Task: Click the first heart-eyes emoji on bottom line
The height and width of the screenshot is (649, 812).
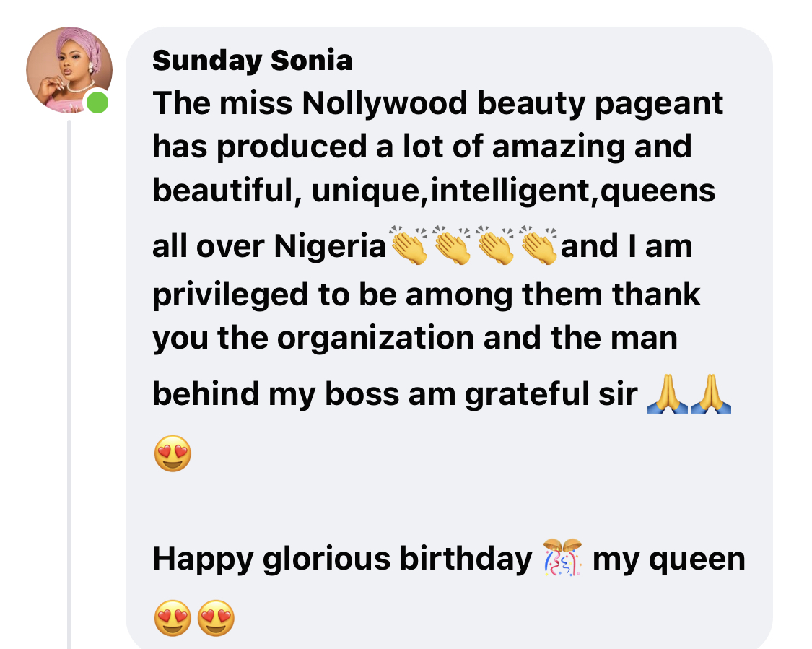Action: click(173, 618)
